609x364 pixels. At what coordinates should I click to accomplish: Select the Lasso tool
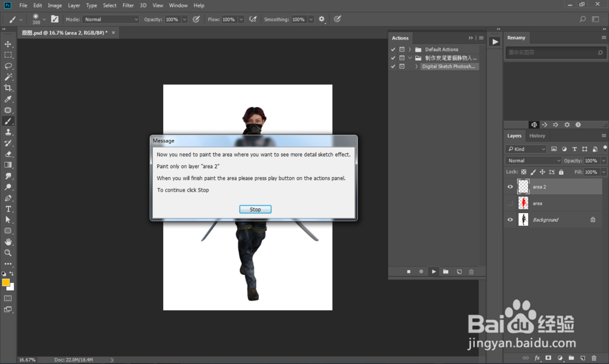[8, 66]
